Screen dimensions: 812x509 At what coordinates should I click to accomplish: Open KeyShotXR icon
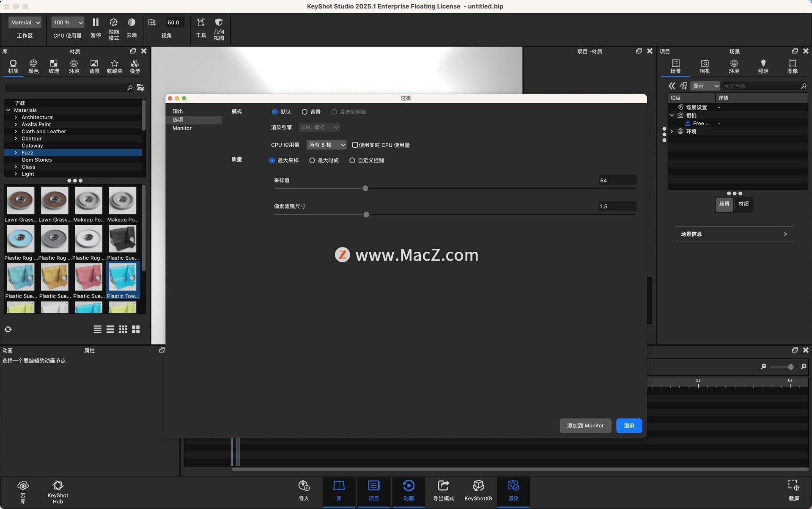coord(478,485)
